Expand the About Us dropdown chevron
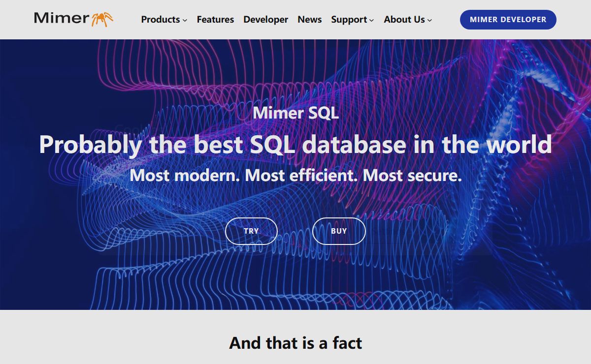The width and height of the screenshot is (591, 364). tap(429, 20)
